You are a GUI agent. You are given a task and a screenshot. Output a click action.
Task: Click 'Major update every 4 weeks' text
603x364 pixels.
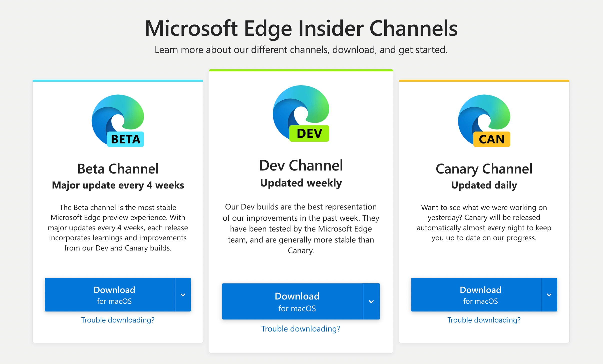point(118,185)
